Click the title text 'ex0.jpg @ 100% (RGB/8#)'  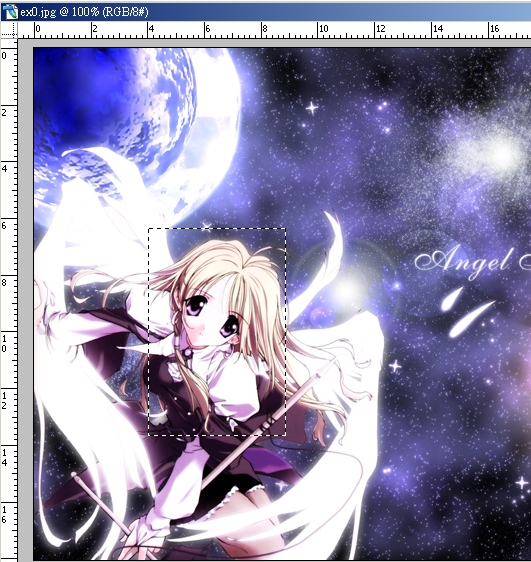click(x=84, y=12)
